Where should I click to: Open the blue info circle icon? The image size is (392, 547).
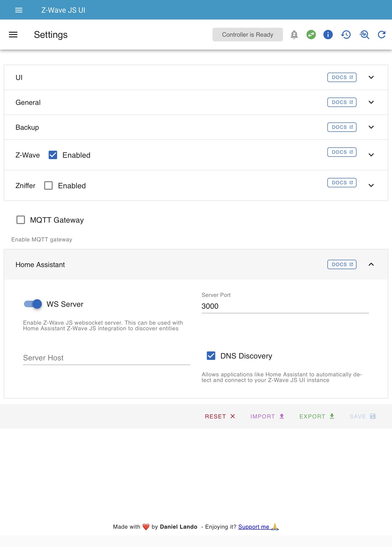click(x=328, y=35)
